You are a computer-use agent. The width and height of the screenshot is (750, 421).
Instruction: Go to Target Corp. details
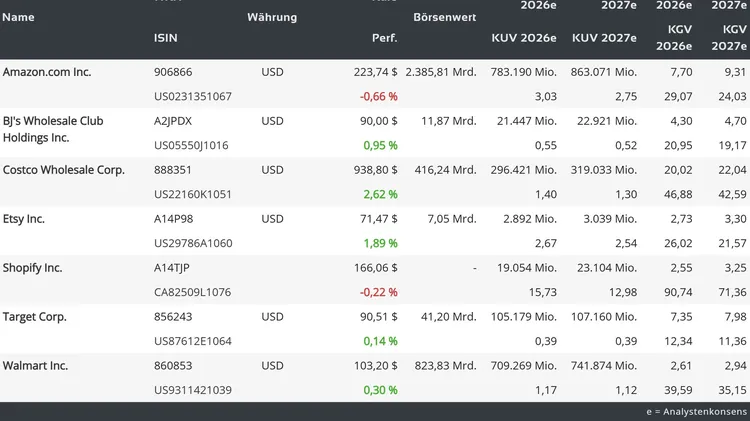[x=35, y=317]
